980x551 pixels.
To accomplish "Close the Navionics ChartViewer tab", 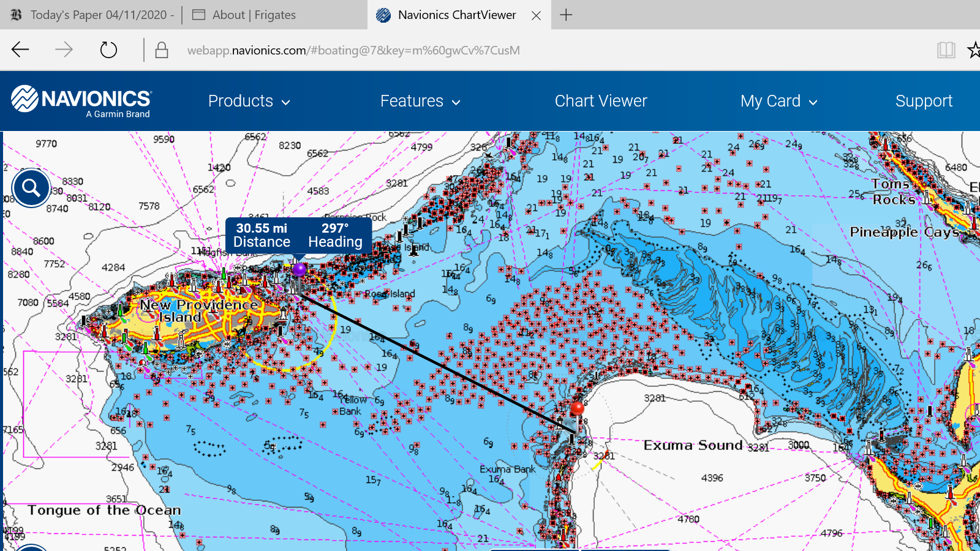I will [x=537, y=15].
